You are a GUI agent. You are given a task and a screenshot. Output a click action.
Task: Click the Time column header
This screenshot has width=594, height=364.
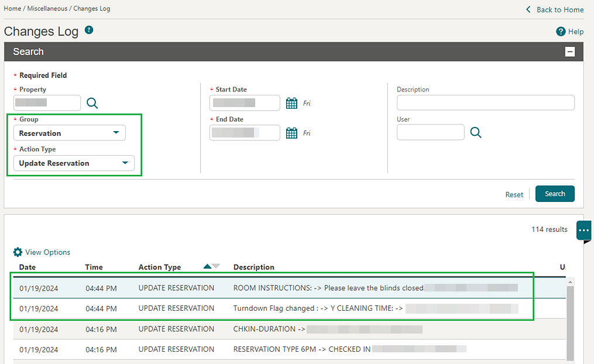(94, 267)
